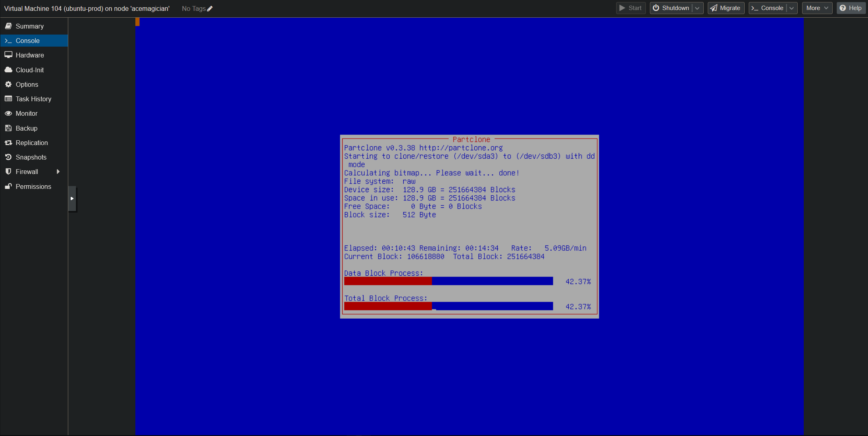Click the Monitor eye icon
The width and height of the screenshot is (868, 436).
(x=8, y=113)
